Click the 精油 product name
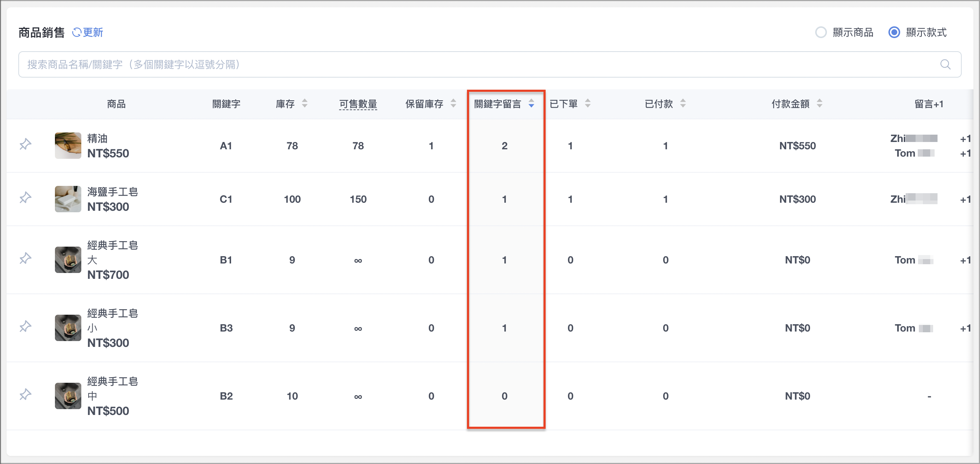The height and width of the screenshot is (464, 980). (x=97, y=138)
